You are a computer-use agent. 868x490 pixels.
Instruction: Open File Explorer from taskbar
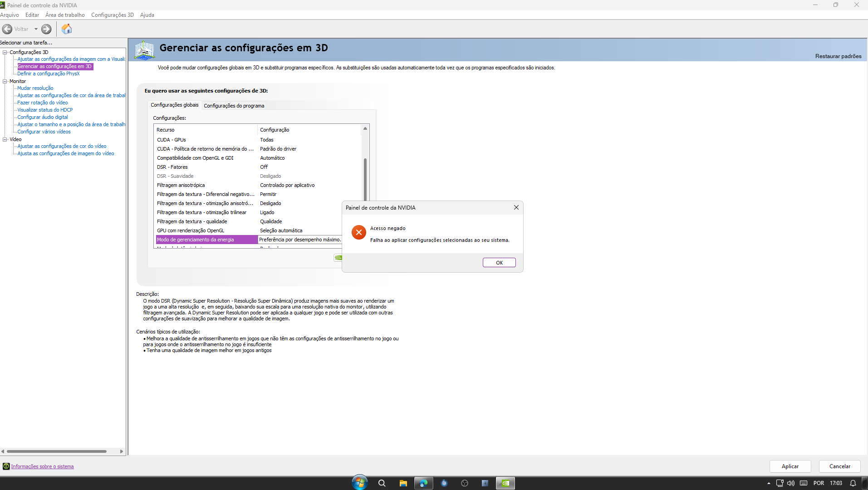(403, 483)
